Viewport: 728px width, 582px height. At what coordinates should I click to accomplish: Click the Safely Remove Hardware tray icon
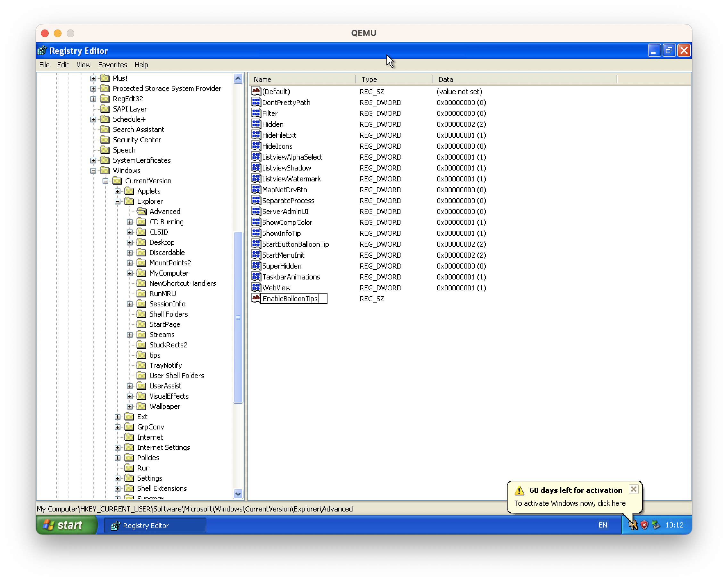656,525
